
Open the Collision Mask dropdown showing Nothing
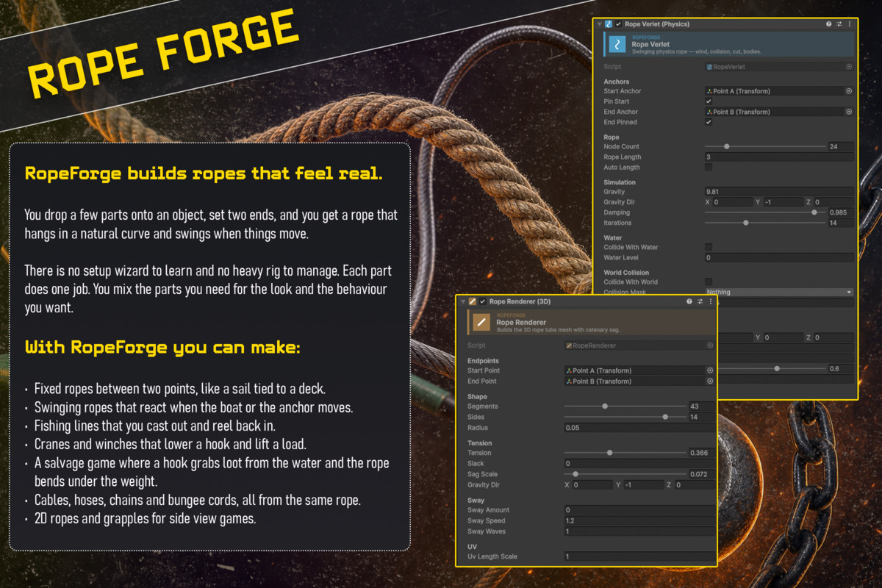coord(779,293)
